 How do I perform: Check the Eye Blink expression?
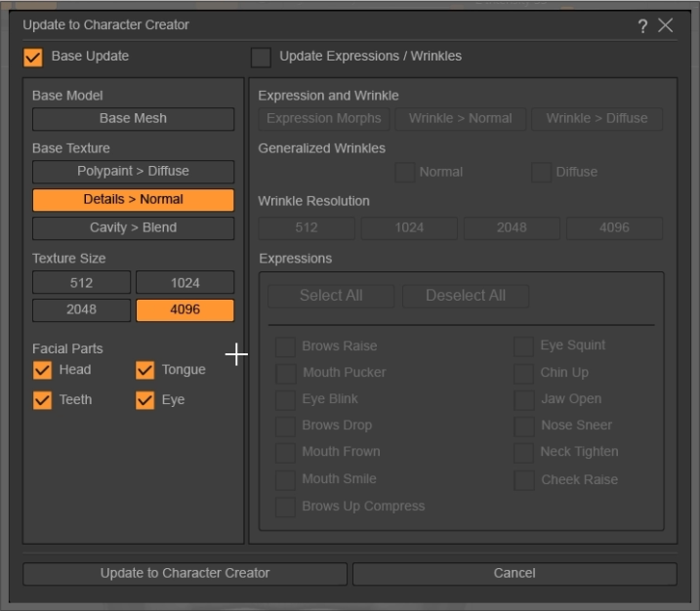[x=285, y=400]
